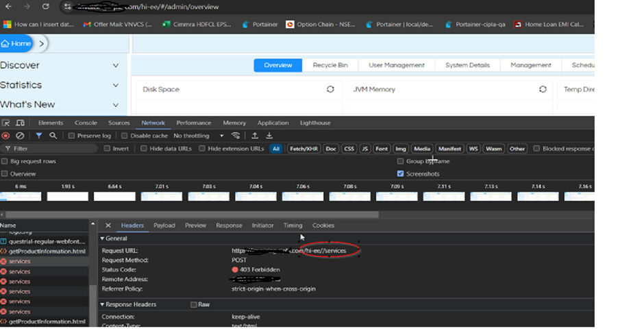644x331 pixels.
Task: Open the network conditions wifi icon
Action: pos(236,136)
